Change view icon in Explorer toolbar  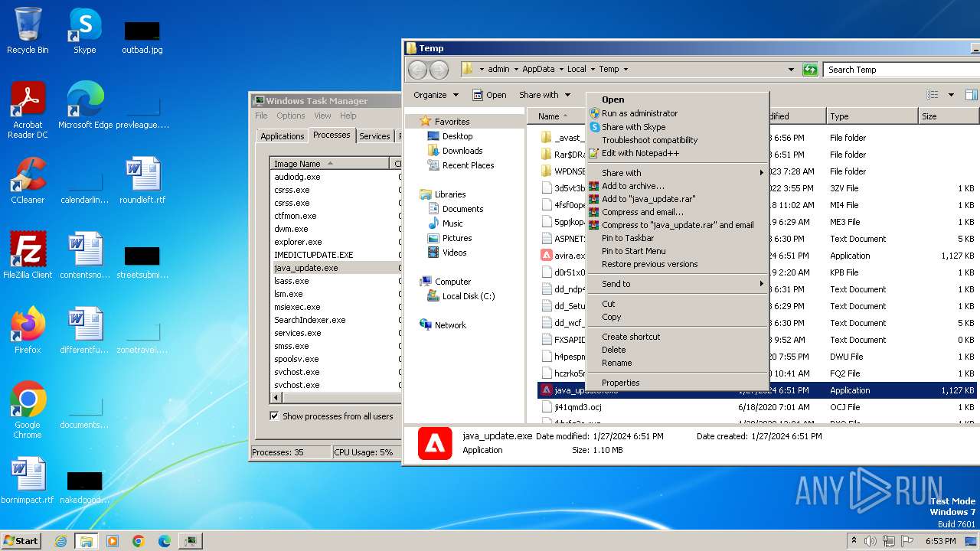coord(932,95)
